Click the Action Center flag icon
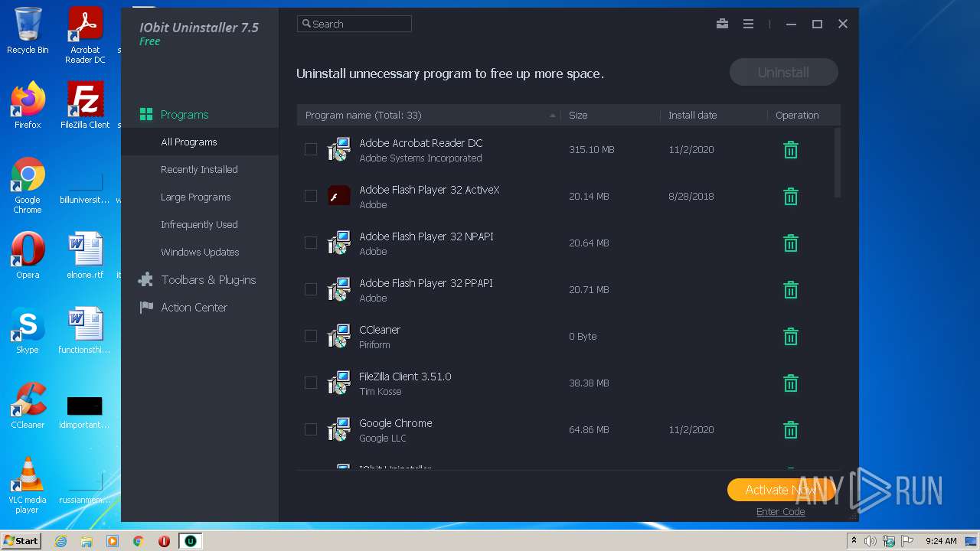 pos(145,308)
